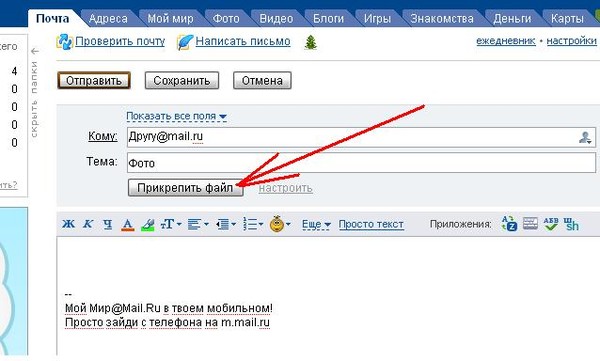Click into the Тема subject field
The height and width of the screenshot is (361, 600).
click(361, 163)
